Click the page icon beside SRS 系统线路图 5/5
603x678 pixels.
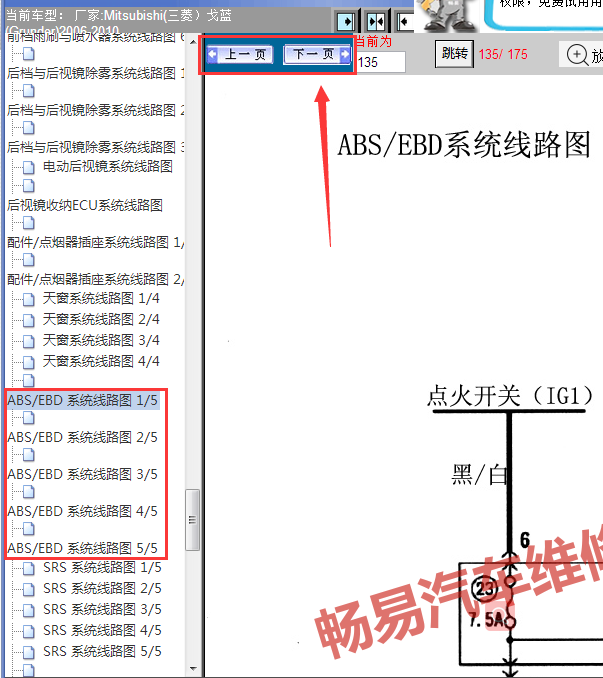pos(29,652)
